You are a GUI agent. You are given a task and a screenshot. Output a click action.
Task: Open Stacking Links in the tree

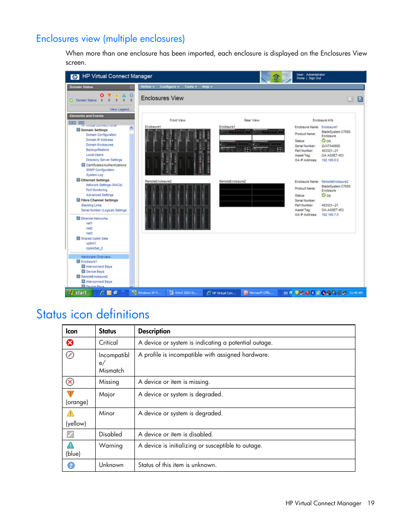click(91, 205)
